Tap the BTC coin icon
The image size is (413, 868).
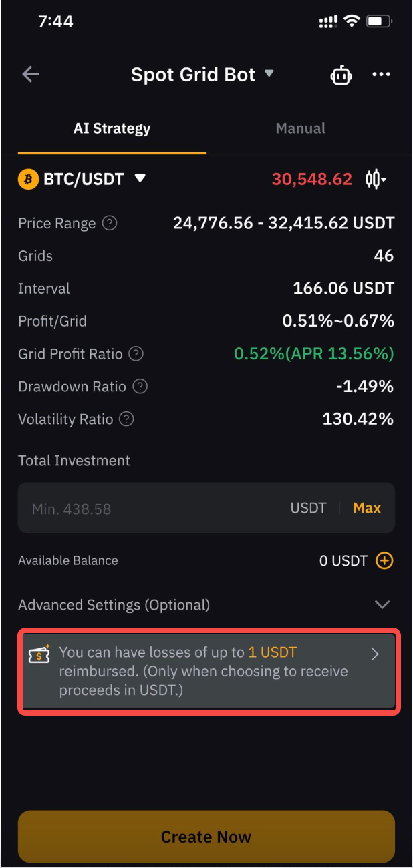(28, 179)
